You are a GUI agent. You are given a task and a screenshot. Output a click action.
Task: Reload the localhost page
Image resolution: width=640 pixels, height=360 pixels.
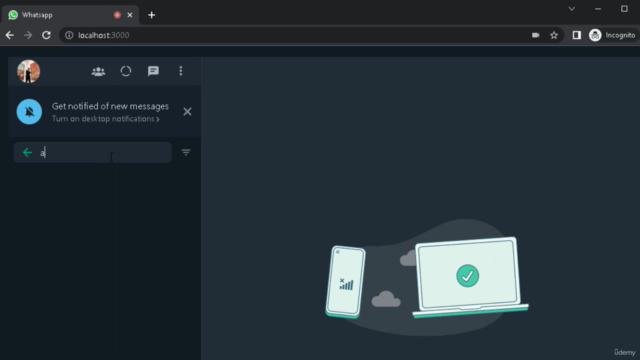[47, 36]
